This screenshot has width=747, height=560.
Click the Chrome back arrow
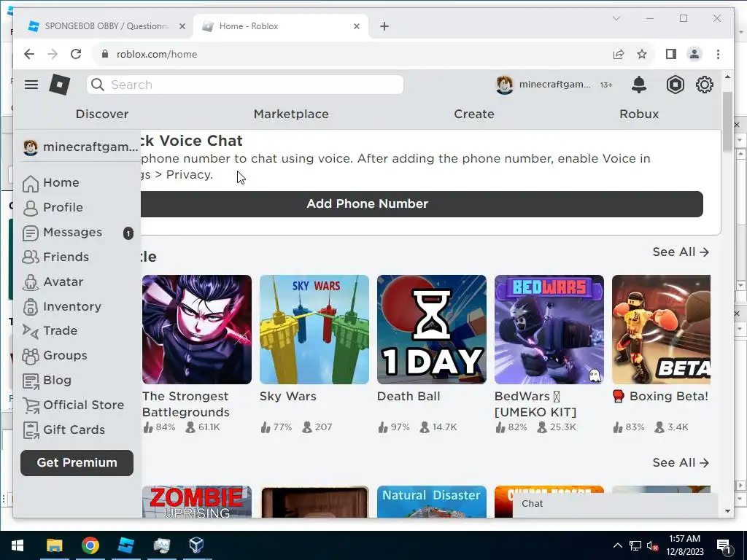point(29,54)
